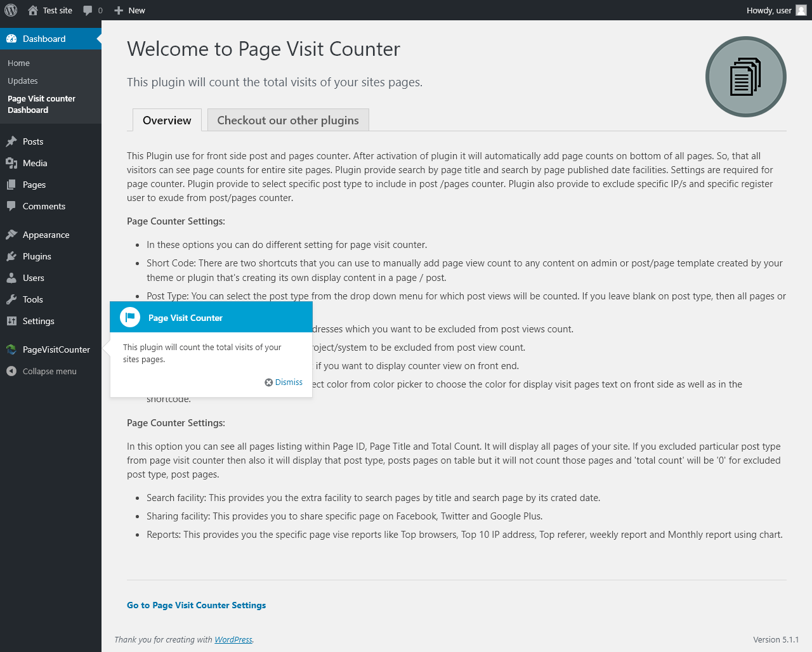Viewport: 812px width, 652px height.
Task: Open Posts pushpin menu icon
Action: coord(11,141)
